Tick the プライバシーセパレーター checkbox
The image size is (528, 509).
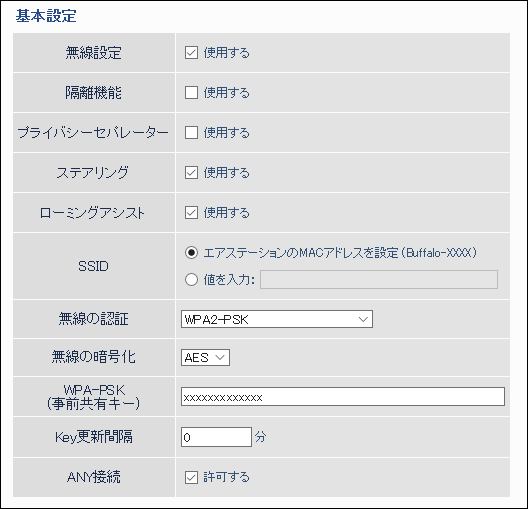[x=191, y=133]
